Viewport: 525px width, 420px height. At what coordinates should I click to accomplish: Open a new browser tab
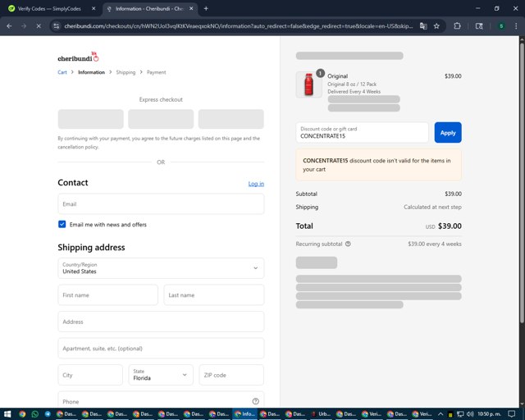[x=206, y=9]
